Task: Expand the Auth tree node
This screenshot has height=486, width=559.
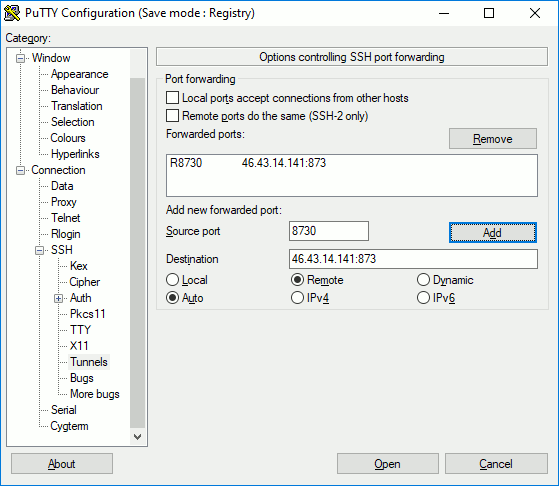Action: click(58, 298)
